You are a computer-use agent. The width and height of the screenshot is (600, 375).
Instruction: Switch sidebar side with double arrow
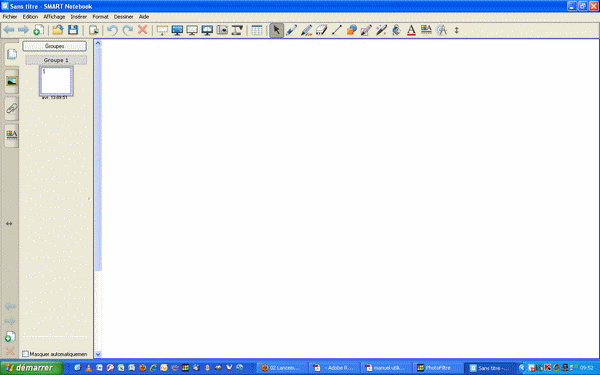point(9,223)
